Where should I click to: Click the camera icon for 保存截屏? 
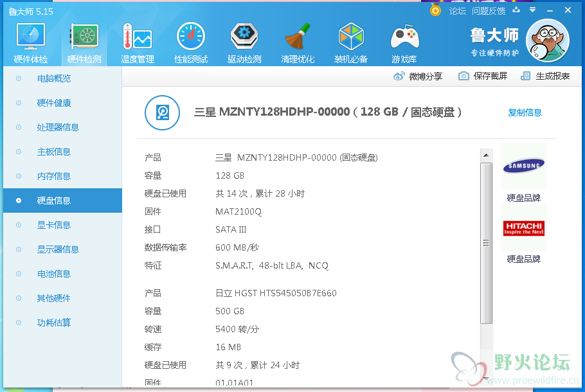464,76
